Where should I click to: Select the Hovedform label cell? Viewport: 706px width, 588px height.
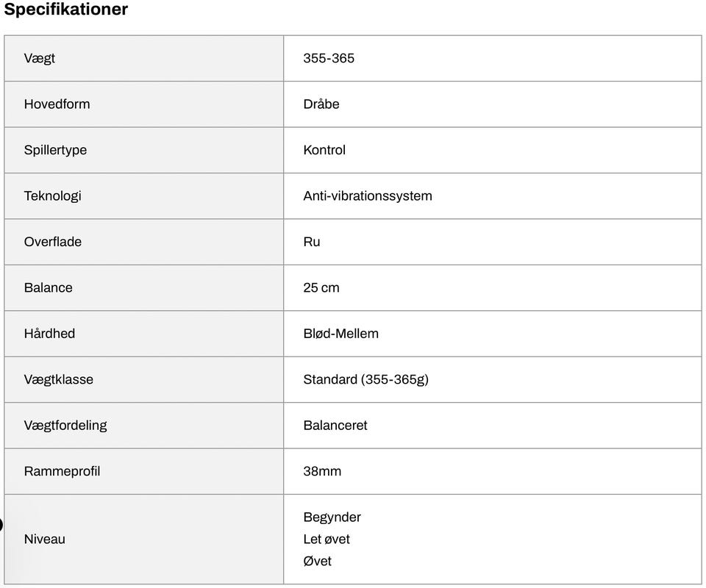[57, 104]
